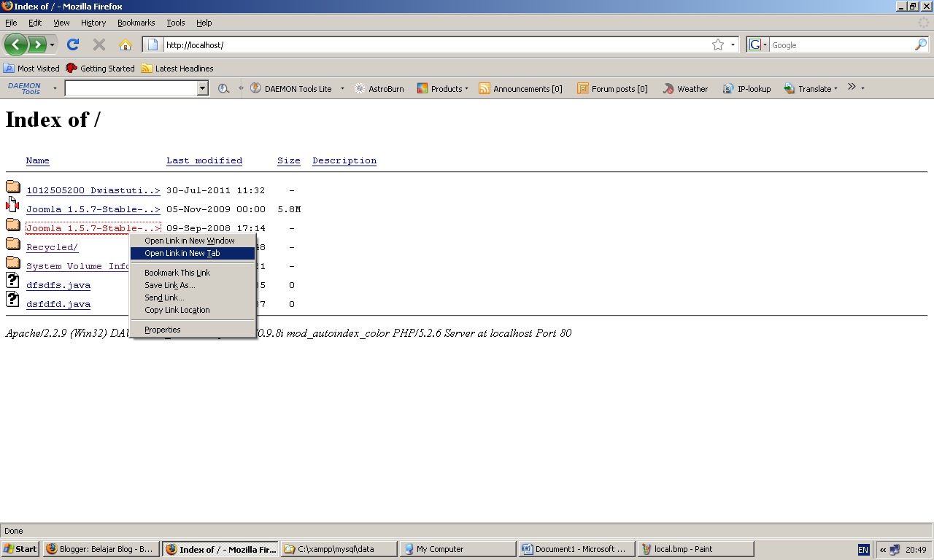Click the archive icon beside Joomla 5.8M entry
934x560 pixels.
(x=12, y=205)
